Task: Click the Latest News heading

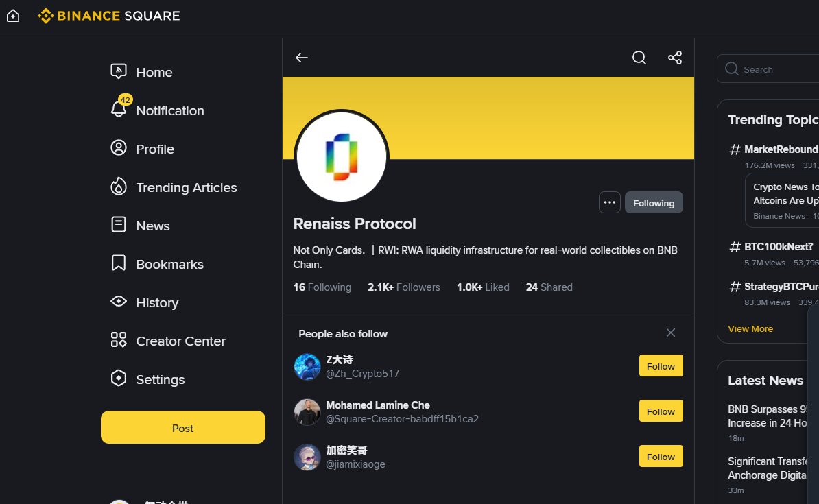Action: (765, 380)
